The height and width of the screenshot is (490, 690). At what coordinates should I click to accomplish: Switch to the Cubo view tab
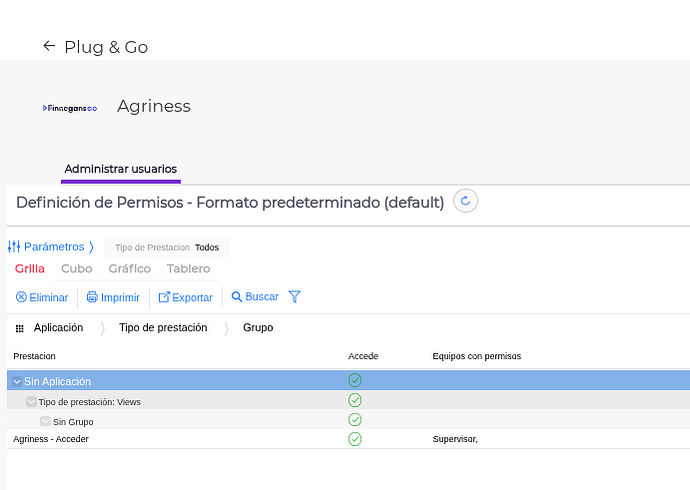77,268
